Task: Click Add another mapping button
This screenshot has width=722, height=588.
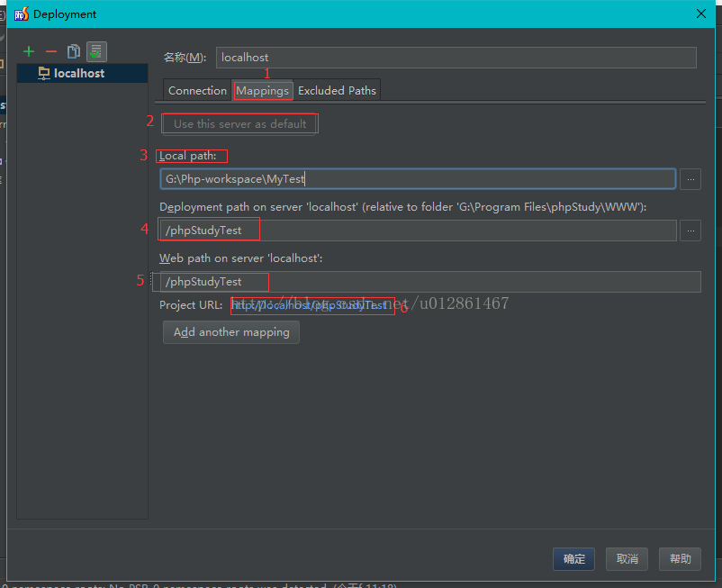Action: pos(231,332)
